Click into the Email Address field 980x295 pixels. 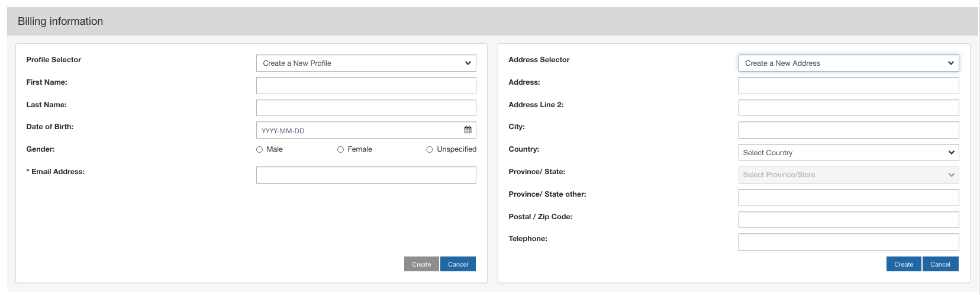[366, 175]
